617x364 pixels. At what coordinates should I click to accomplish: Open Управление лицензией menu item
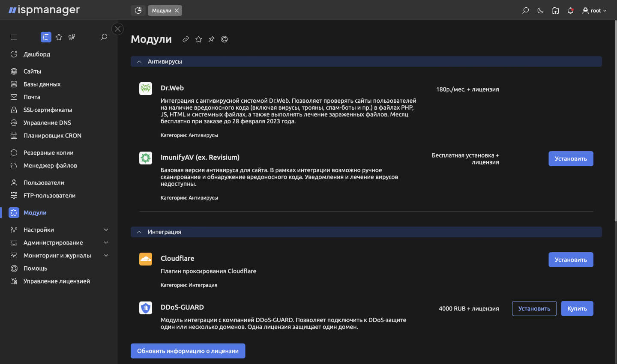[x=57, y=281]
